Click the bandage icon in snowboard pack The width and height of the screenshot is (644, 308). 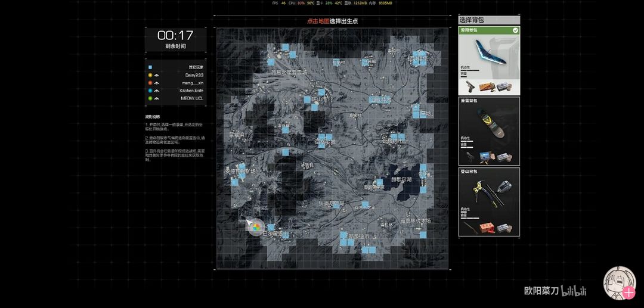tap(504, 157)
